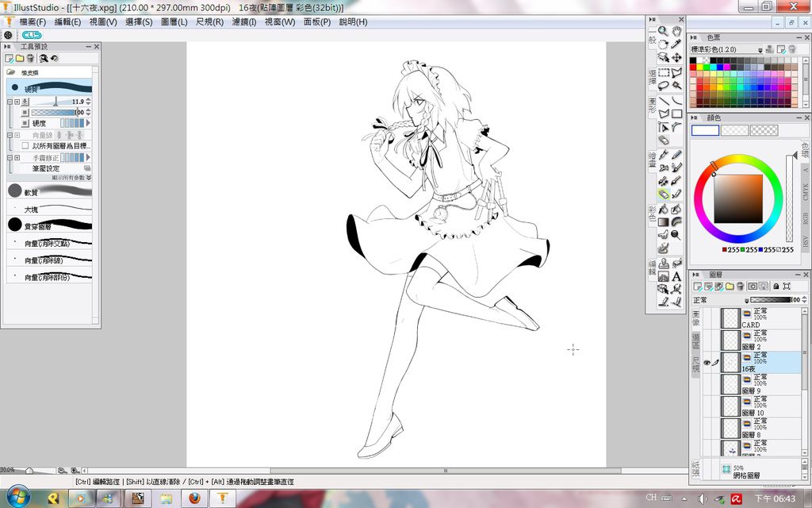Select the highlighted Eraser tool

point(664,194)
